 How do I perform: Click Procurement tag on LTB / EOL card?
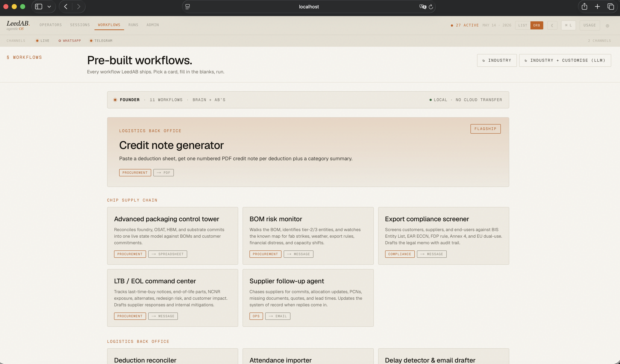click(x=130, y=316)
